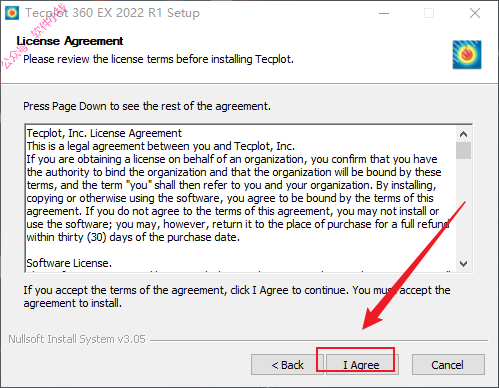This screenshot has height=388, width=499.
Task: Click the greyed-out maximize button
Action: coord(429,13)
